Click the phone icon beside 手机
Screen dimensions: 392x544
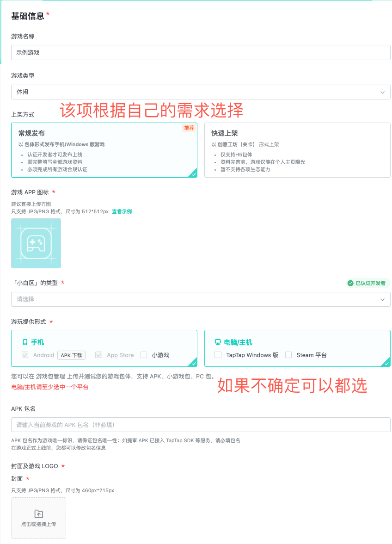pyautogui.click(x=25, y=342)
